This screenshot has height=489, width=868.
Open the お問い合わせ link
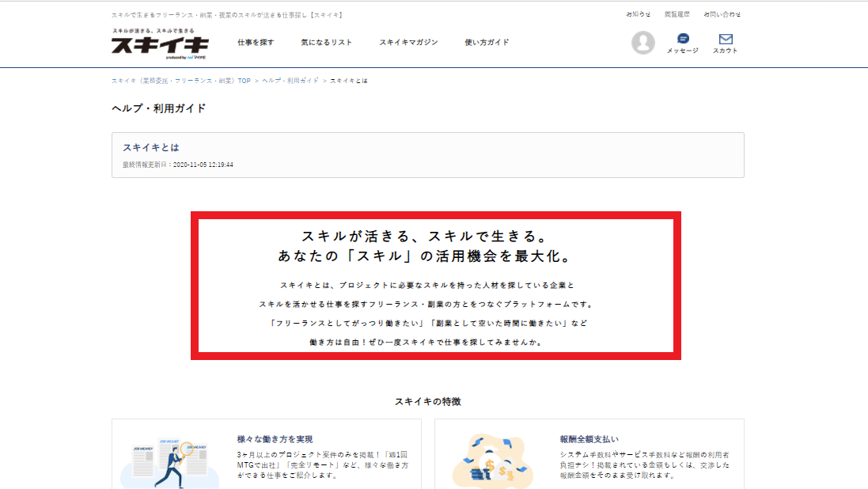click(722, 14)
